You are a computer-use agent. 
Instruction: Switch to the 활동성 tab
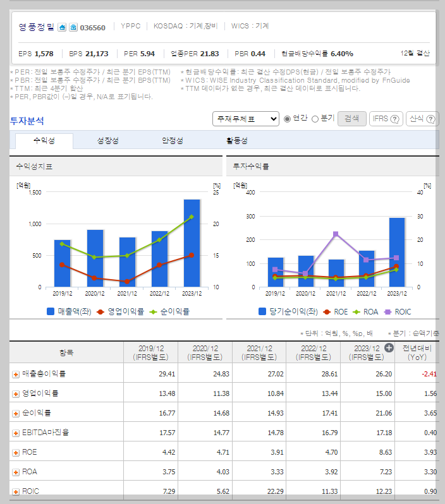[x=237, y=141]
